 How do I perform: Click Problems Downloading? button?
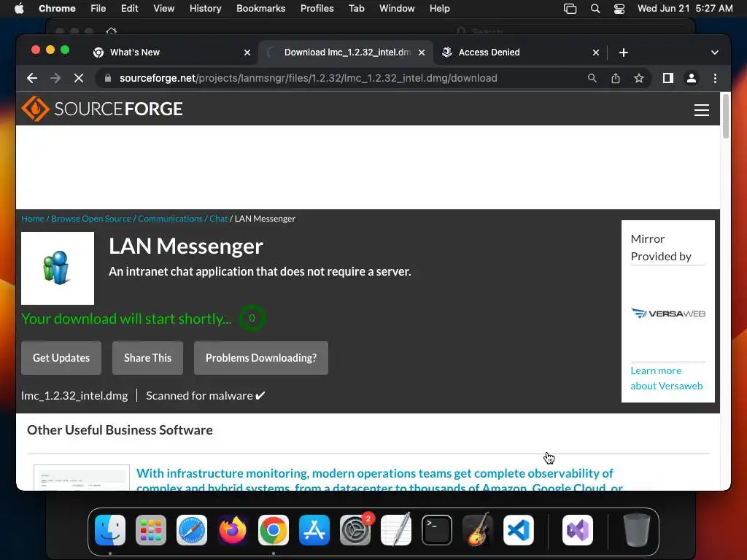pyautogui.click(x=261, y=357)
